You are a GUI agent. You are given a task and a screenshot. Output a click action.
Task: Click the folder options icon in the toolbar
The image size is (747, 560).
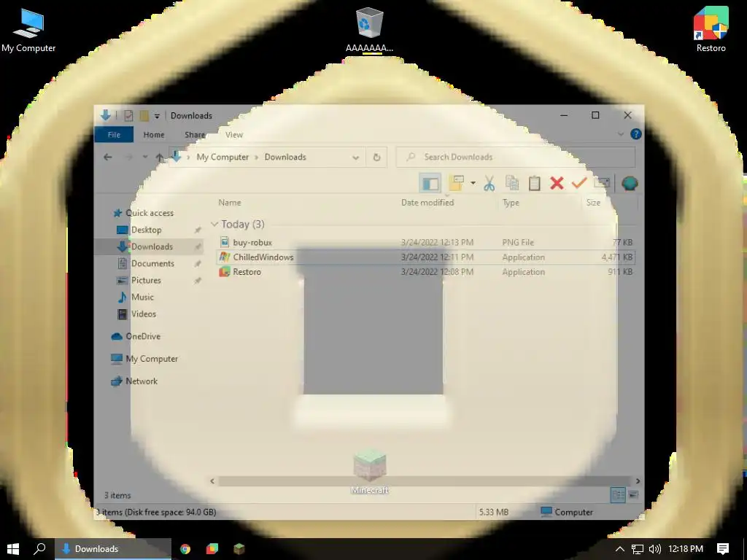(457, 183)
